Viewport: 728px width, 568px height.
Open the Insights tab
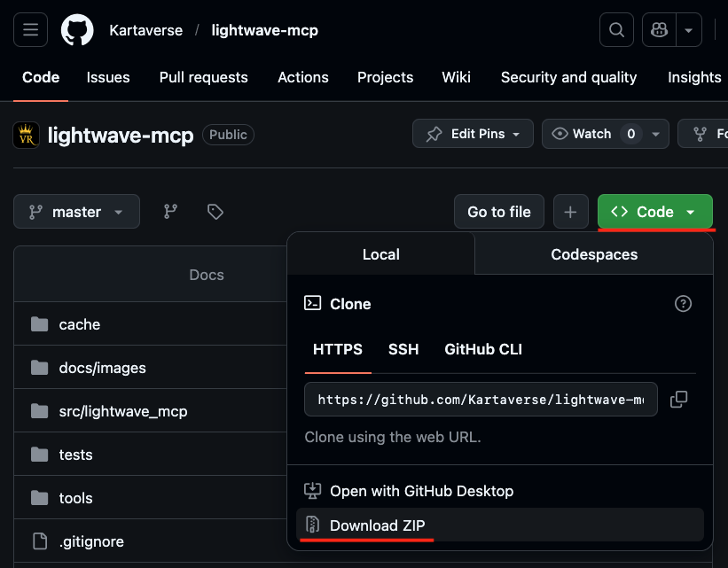coord(694,77)
